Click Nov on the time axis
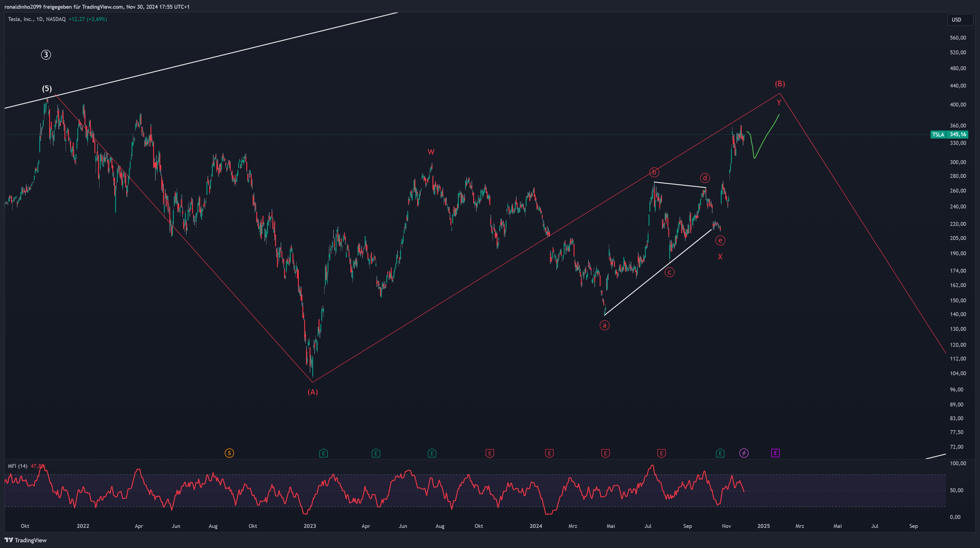The image size is (980, 548). pyautogui.click(x=726, y=526)
